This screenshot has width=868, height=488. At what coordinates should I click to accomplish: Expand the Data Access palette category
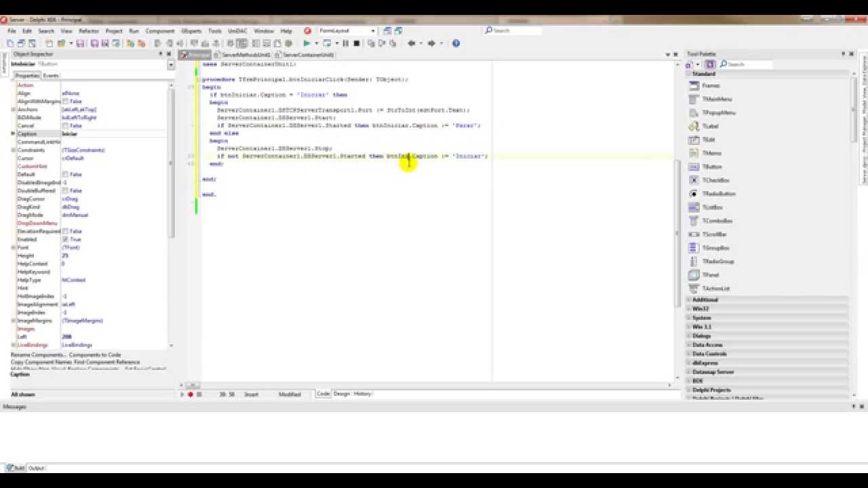[x=690, y=345]
